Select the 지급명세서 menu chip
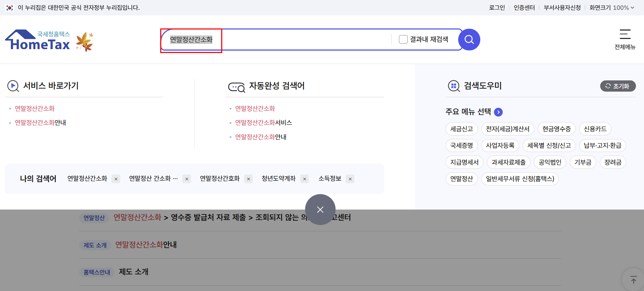Viewport: 644px width, 291px height. pos(464,162)
